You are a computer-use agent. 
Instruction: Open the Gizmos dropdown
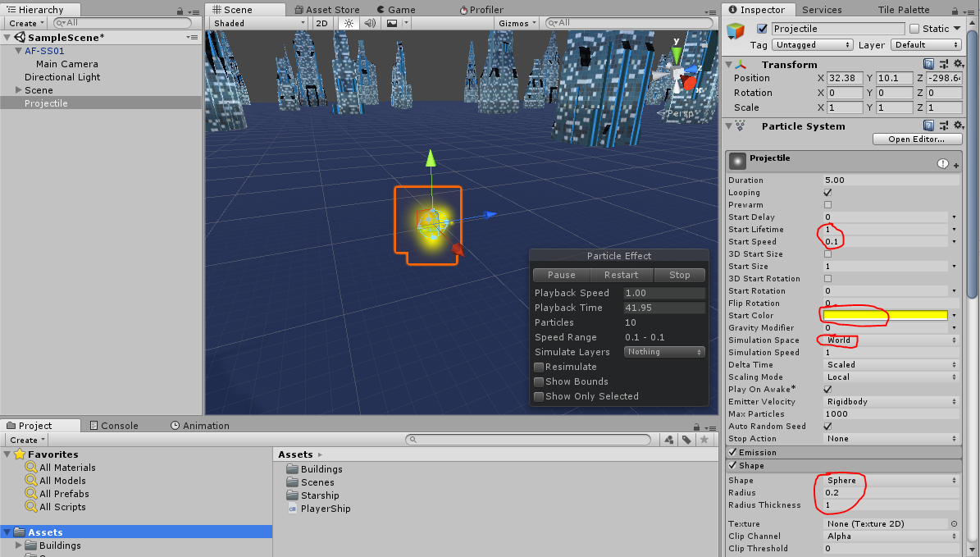pyautogui.click(x=517, y=23)
